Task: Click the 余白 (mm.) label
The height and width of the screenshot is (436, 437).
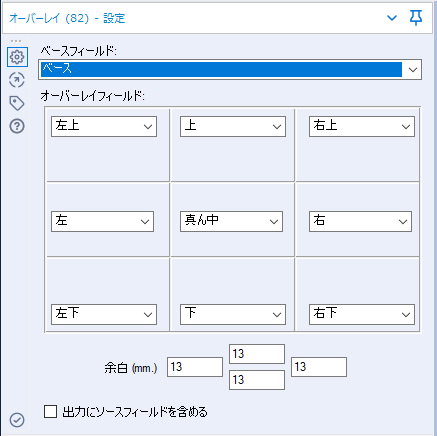Action: point(131,368)
